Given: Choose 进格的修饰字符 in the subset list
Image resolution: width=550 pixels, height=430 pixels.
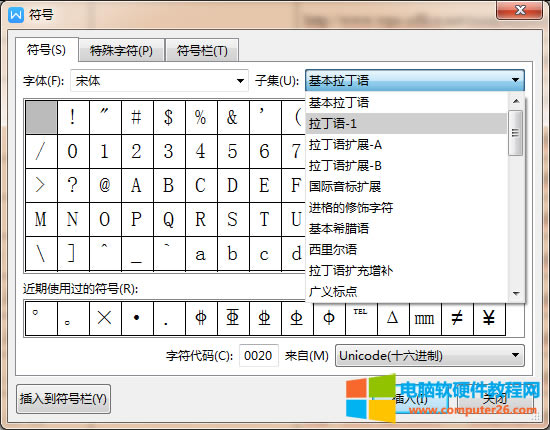Looking at the screenshot, I should pyautogui.click(x=406, y=208).
